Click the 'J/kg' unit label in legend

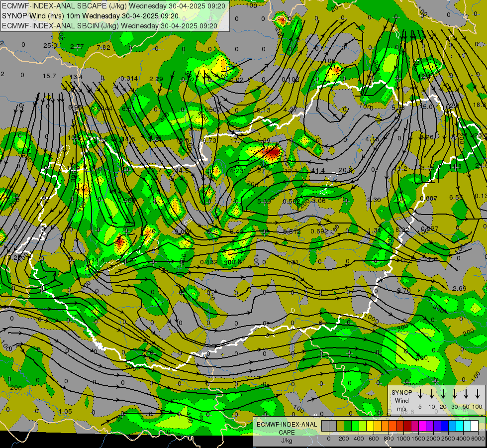pyautogui.click(x=287, y=441)
